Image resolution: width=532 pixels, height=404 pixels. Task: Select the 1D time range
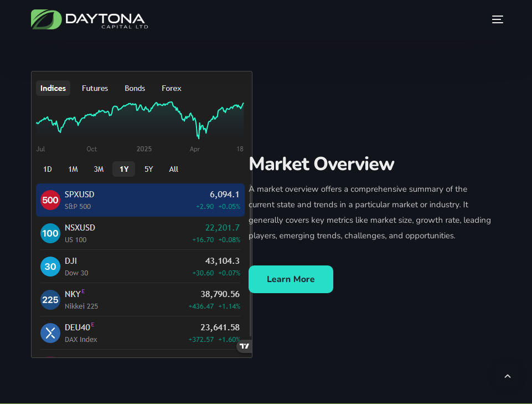pyautogui.click(x=48, y=169)
